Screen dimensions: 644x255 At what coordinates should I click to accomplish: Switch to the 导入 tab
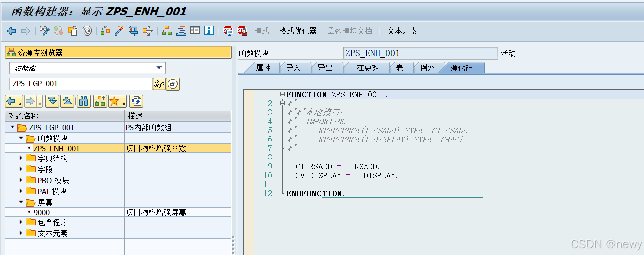tap(293, 68)
